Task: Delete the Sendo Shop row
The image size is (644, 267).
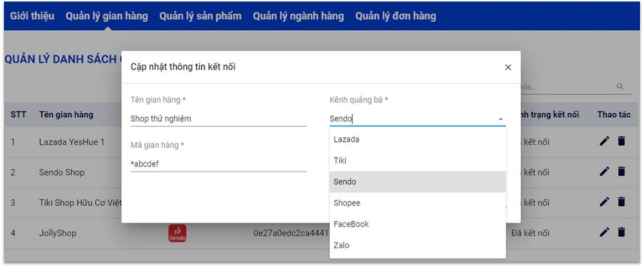Action: point(621,171)
